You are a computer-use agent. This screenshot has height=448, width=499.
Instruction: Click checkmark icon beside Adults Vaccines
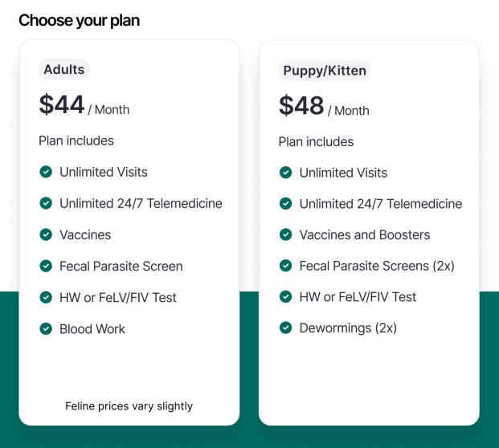pos(46,234)
